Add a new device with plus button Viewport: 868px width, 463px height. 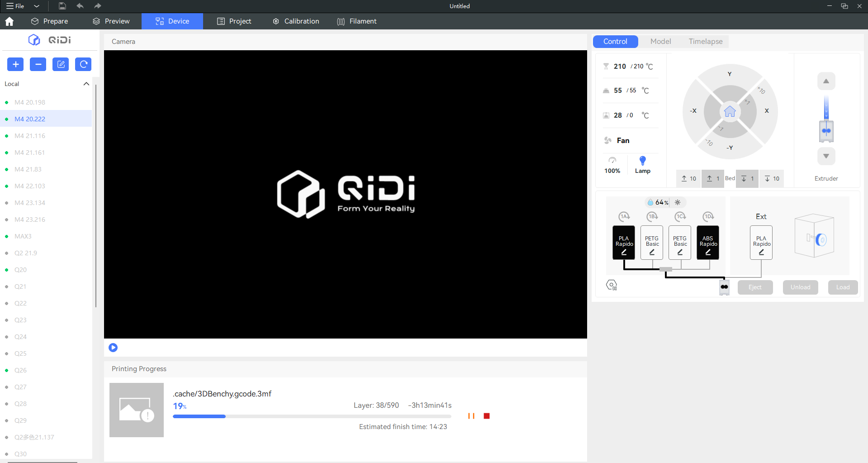pyautogui.click(x=15, y=64)
